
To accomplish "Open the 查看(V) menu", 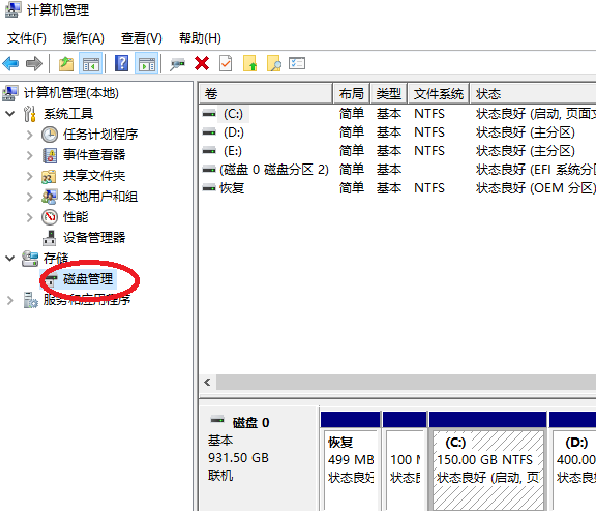I will tap(141, 38).
